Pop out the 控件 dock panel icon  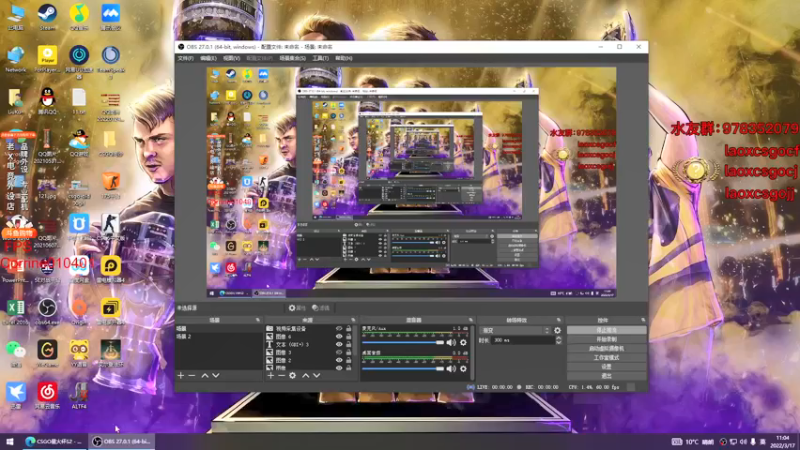[643, 320]
